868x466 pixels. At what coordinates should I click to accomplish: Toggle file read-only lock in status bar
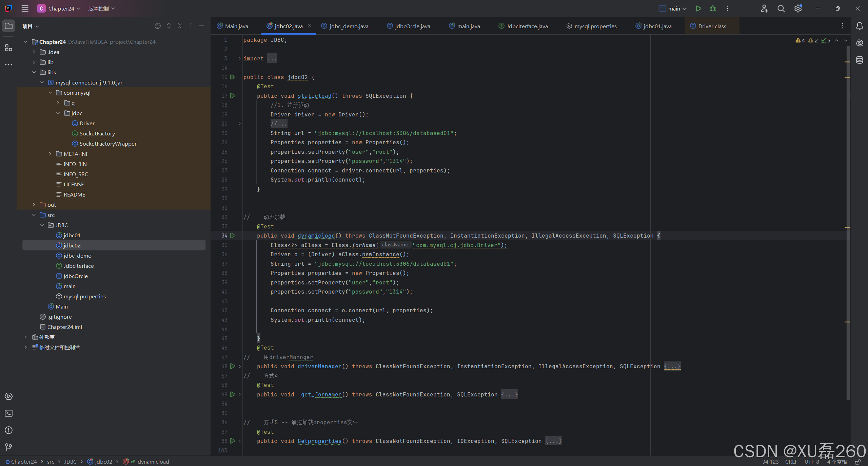click(x=857, y=462)
